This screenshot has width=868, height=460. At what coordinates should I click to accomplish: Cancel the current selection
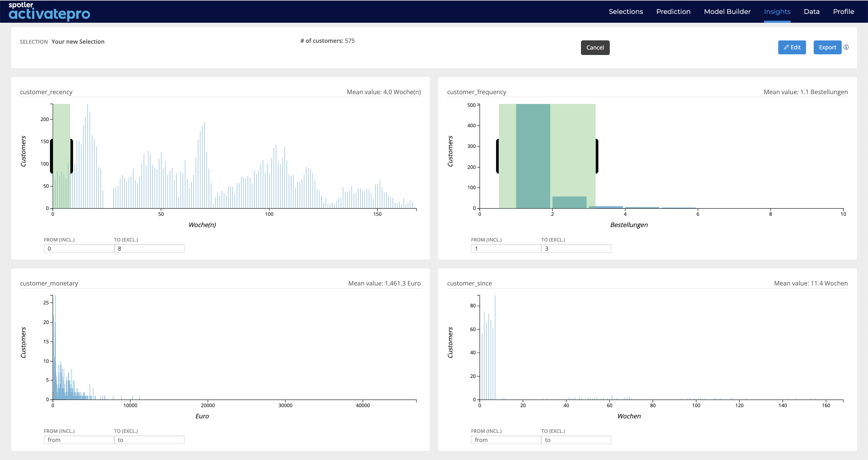tap(595, 48)
